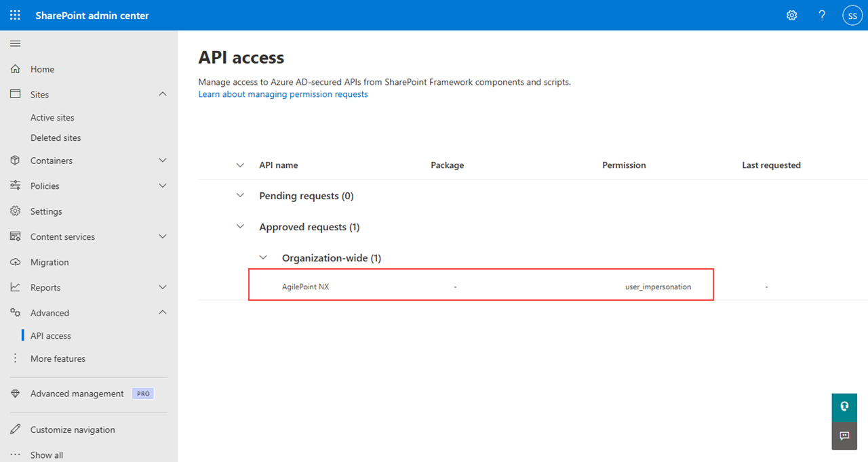868x462 pixels.
Task: Click the user_impersonation permission cell
Action: [x=658, y=287]
